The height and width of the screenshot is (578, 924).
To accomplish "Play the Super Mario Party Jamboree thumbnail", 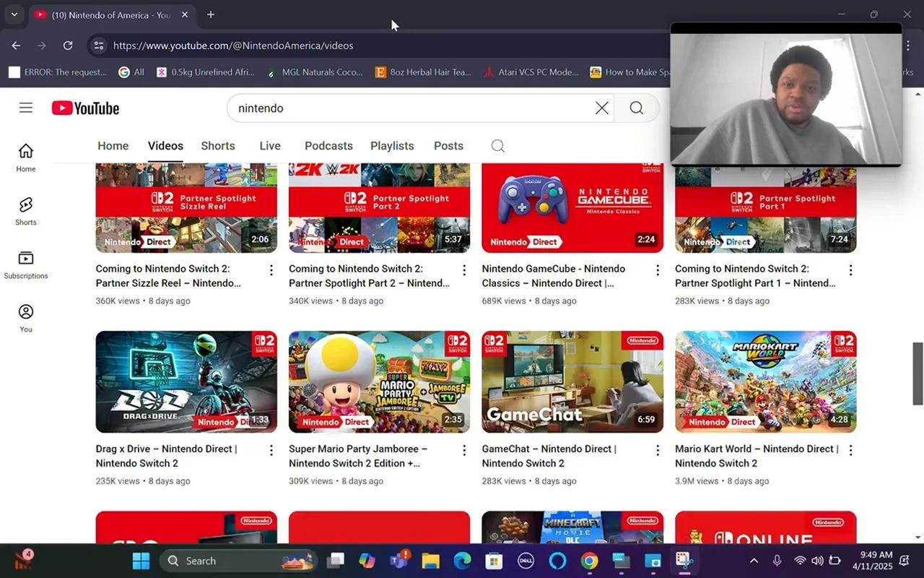I will tap(379, 381).
